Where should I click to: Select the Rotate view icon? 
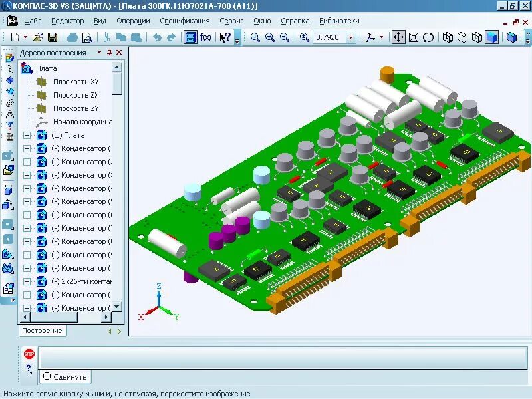(x=428, y=37)
